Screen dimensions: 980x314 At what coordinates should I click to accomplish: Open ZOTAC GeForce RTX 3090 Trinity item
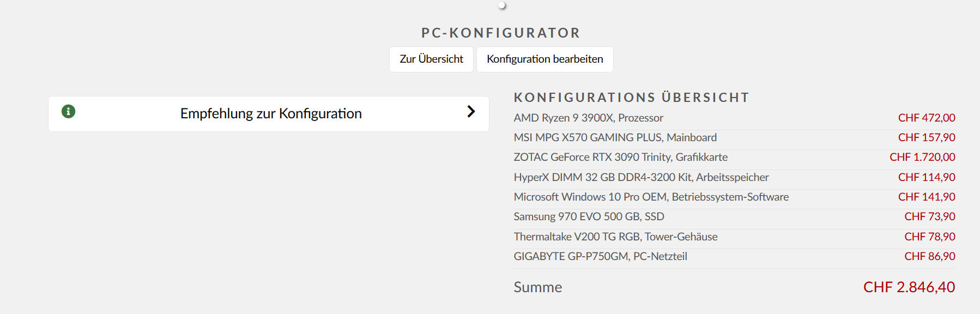coord(620,157)
